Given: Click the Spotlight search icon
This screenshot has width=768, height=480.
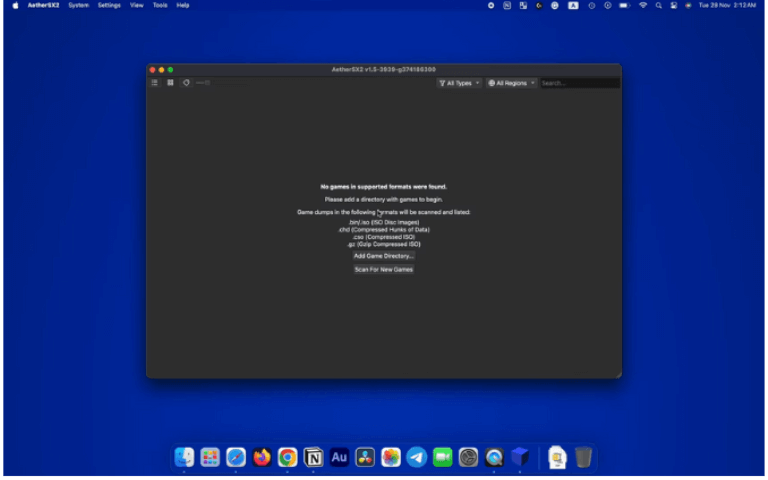Looking at the screenshot, I should (x=659, y=5).
